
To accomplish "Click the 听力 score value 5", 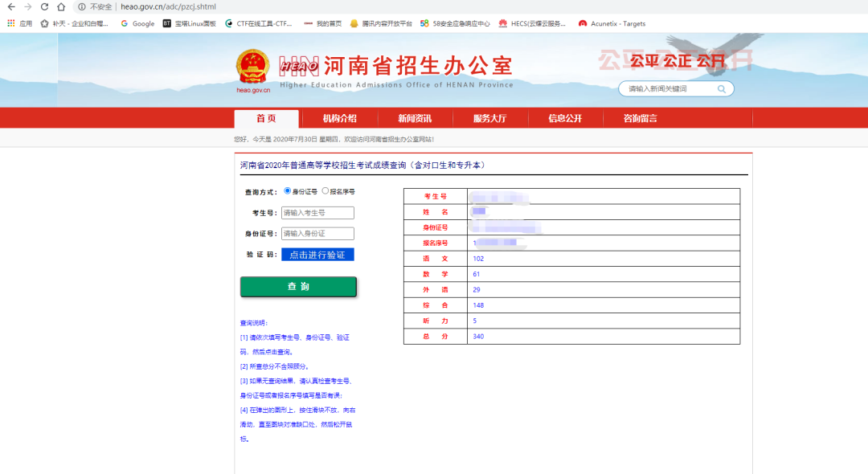I will pyautogui.click(x=474, y=321).
